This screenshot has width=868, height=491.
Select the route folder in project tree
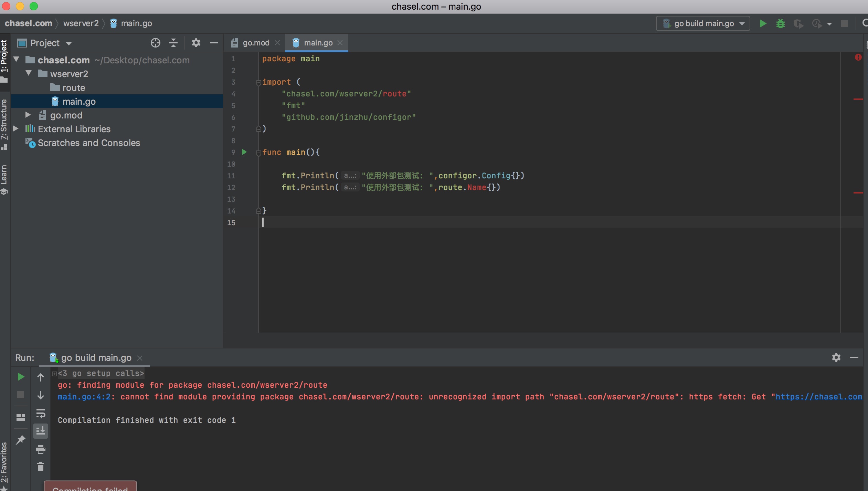point(73,88)
